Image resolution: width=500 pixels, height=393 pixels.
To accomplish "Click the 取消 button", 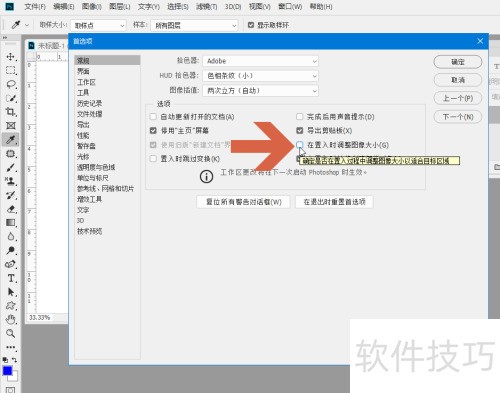I will coord(458,80).
